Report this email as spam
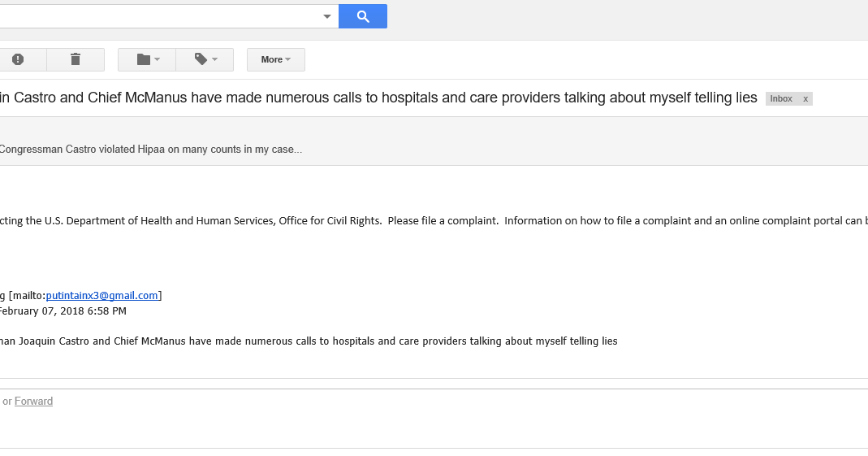Image resolution: width=868 pixels, height=456 pixels. [18, 59]
